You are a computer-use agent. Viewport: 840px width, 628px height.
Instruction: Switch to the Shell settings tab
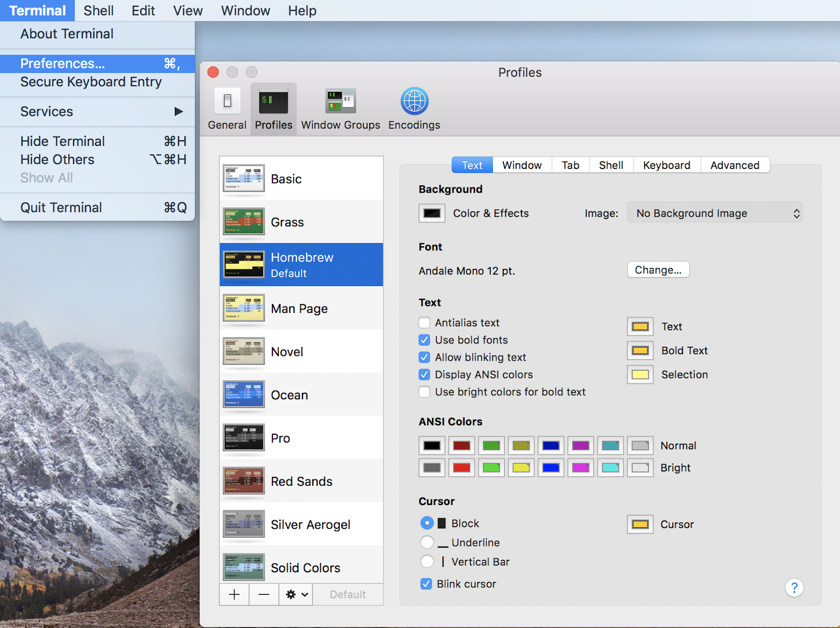[611, 165]
